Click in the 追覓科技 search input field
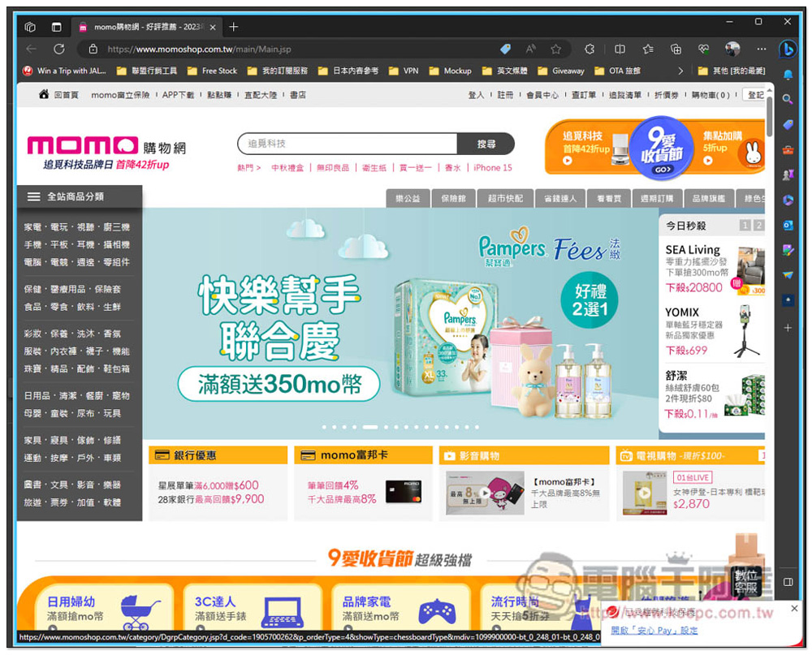The height and width of the screenshot is (655, 812). click(x=348, y=144)
